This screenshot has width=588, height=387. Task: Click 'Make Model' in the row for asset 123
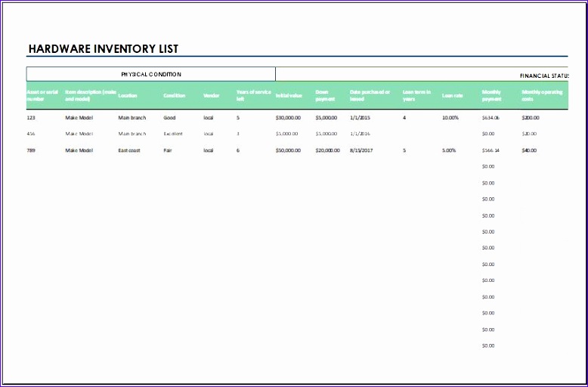(x=79, y=118)
